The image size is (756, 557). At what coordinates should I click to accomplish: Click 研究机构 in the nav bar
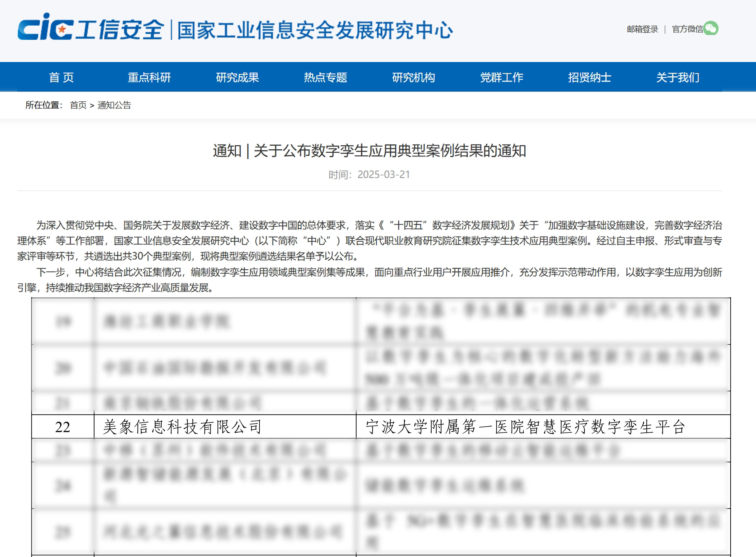pos(413,77)
